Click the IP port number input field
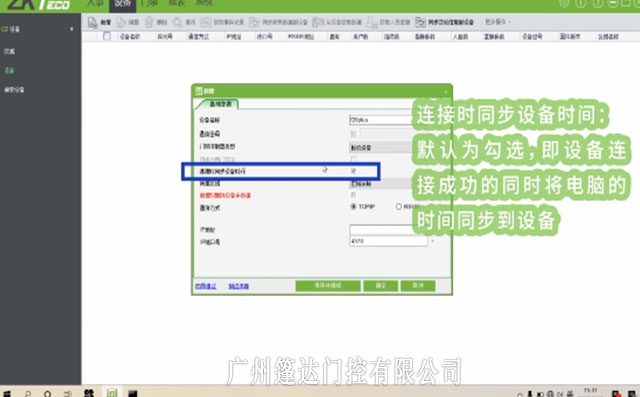This screenshot has width=640, height=397. click(388, 241)
